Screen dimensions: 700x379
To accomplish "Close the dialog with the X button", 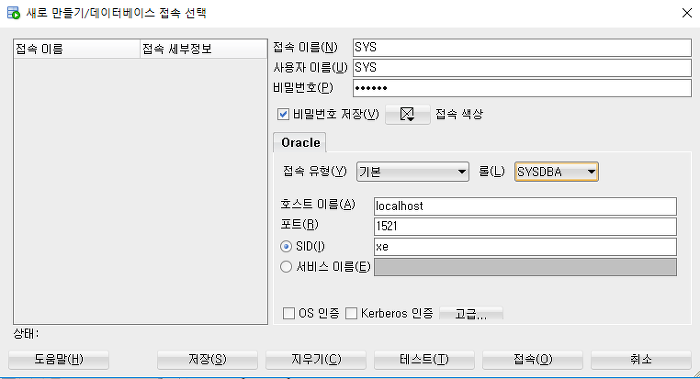I will tap(687, 13).
